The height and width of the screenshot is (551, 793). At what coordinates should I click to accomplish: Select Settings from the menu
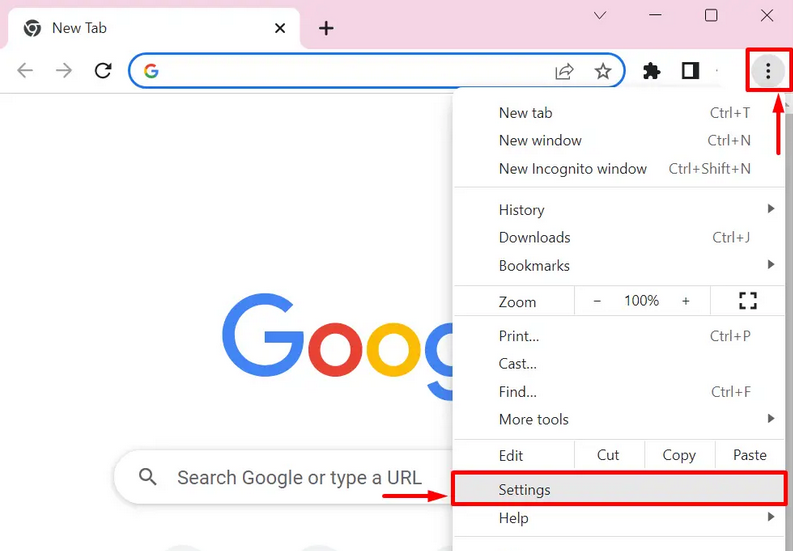(619, 489)
